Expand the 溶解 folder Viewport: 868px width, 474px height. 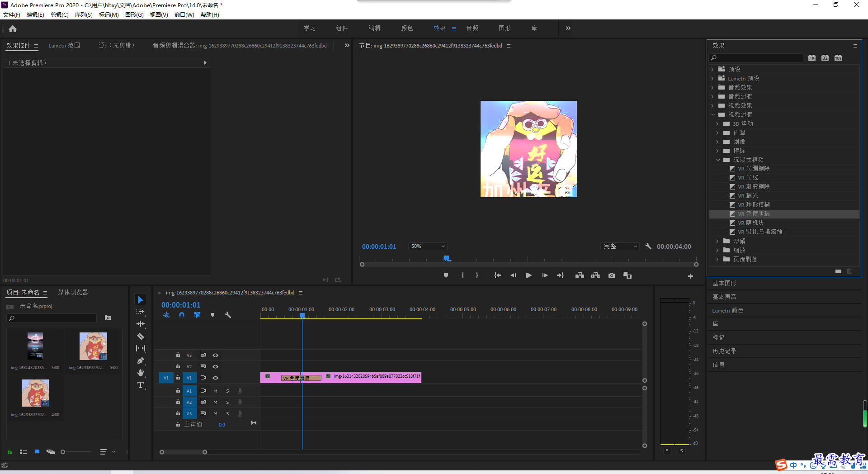click(717, 241)
